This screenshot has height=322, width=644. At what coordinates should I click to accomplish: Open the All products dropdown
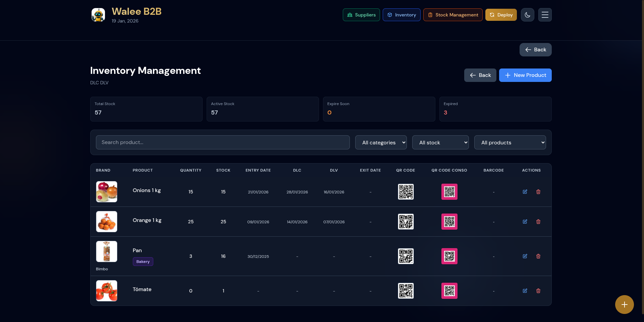[x=510, y=142]
